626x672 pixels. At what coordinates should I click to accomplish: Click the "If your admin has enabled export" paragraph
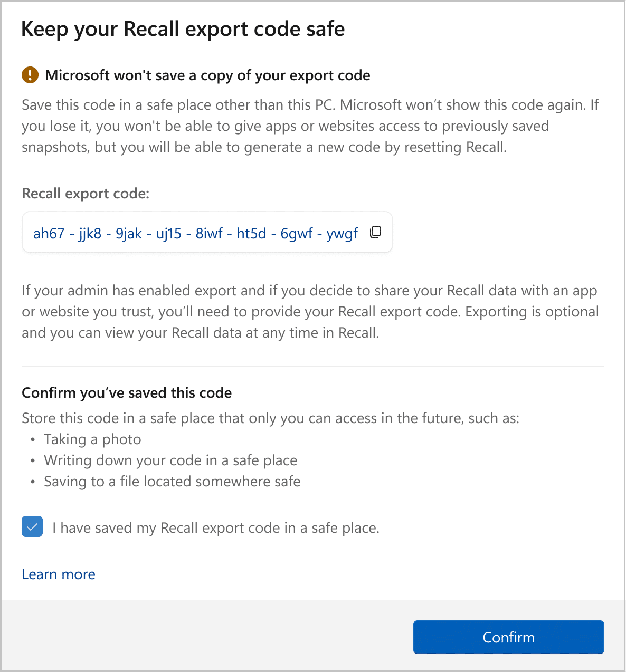tap(310, 312)
